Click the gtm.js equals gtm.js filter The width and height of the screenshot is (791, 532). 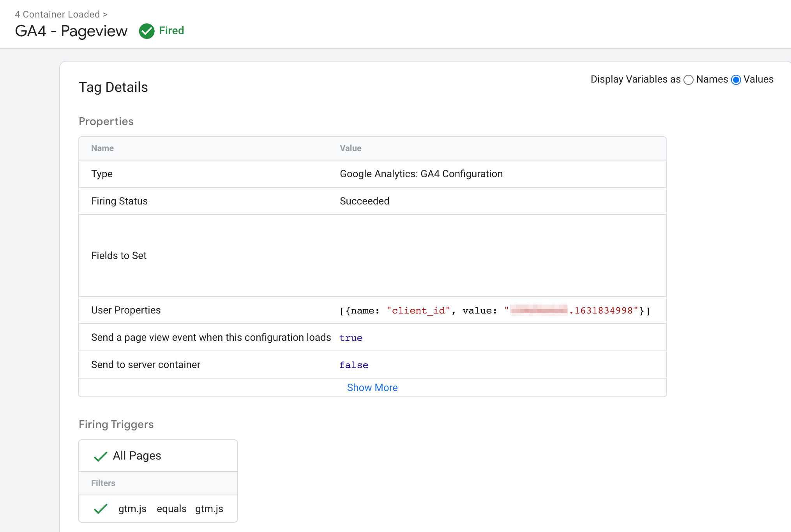[171, 509]
